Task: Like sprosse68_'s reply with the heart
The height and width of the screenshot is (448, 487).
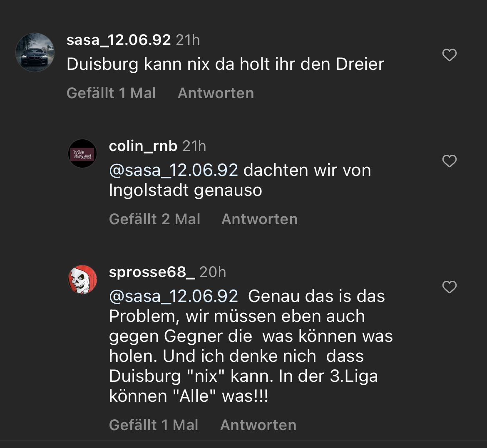Action: coord(449,287)
